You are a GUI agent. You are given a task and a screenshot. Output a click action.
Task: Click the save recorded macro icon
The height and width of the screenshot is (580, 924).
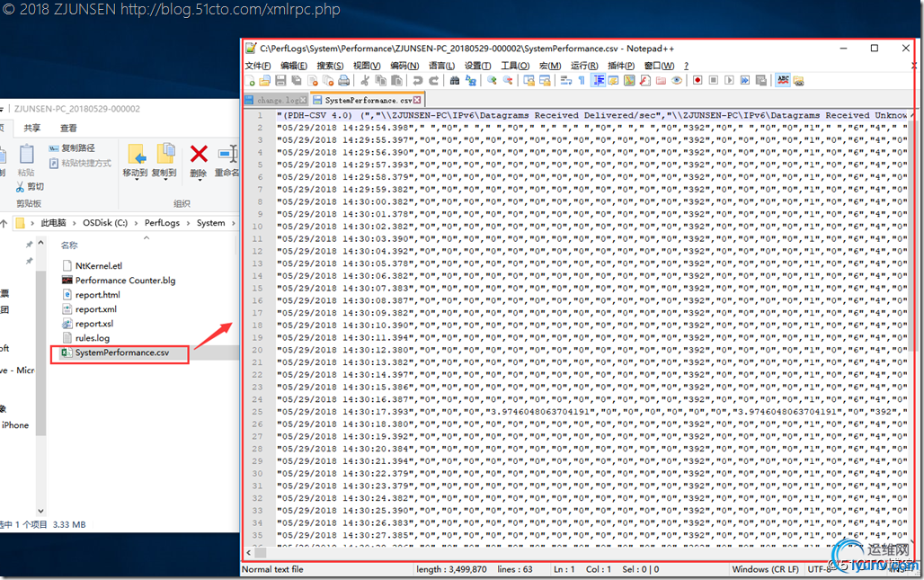[761, 81]
